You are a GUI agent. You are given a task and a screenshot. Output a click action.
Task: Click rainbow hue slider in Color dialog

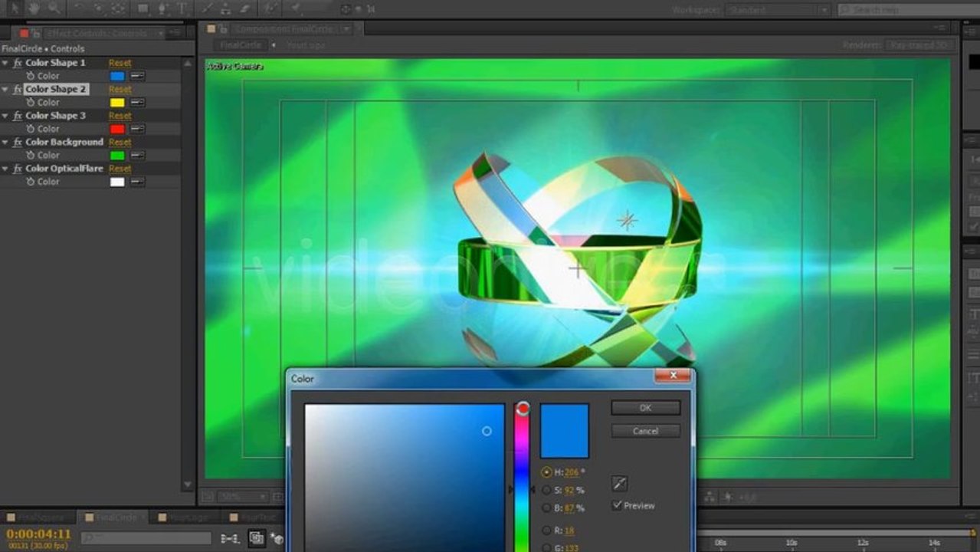tap(522, 477)
